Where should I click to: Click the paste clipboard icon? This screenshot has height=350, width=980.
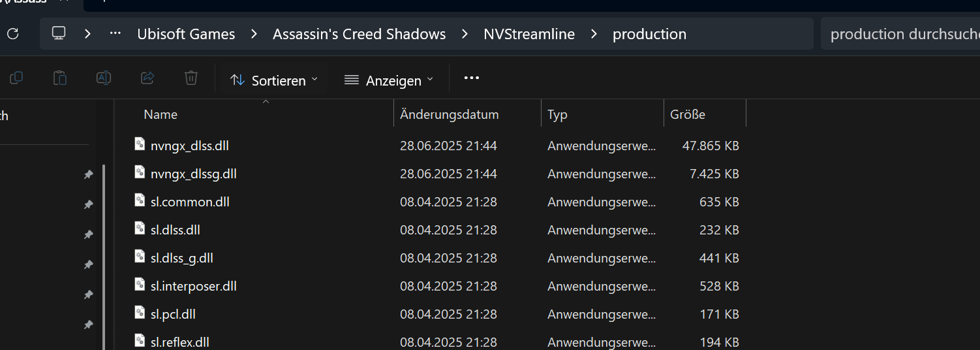tap(60, 78)
